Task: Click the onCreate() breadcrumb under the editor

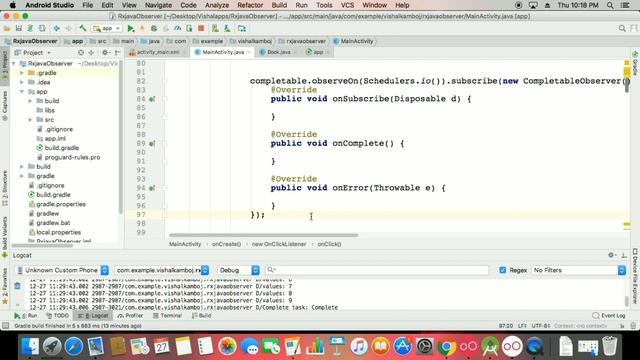Action: tap(226, 244)
